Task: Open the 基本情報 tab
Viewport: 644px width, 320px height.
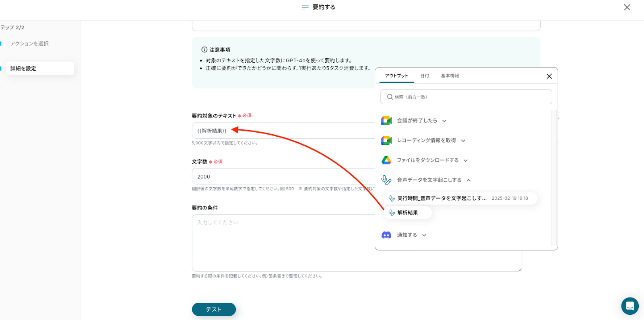Action: click(x=450, y=76)
